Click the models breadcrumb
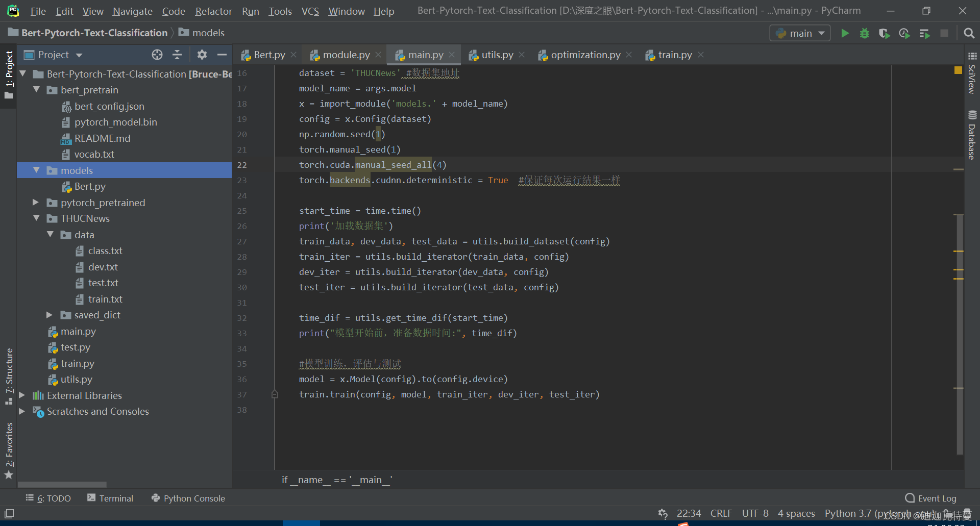The height and width of the screenshot is (526, 980). coord(202,33)
